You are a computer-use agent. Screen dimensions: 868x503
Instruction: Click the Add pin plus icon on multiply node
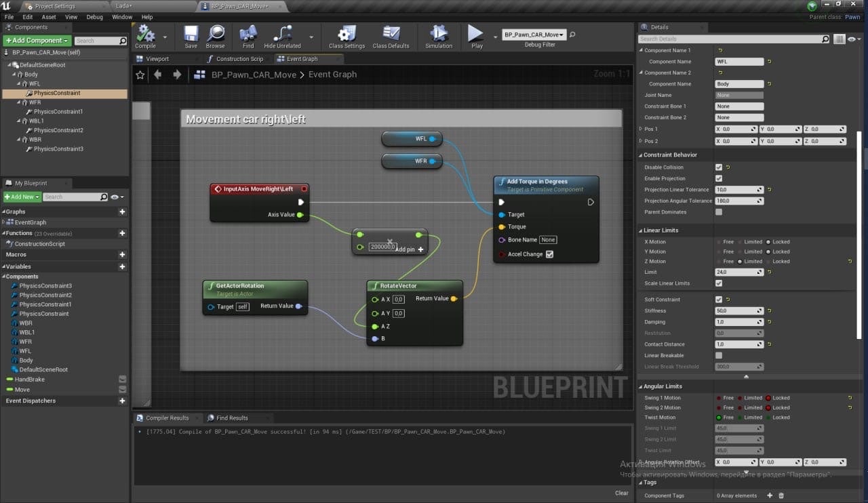coord(420,249)
